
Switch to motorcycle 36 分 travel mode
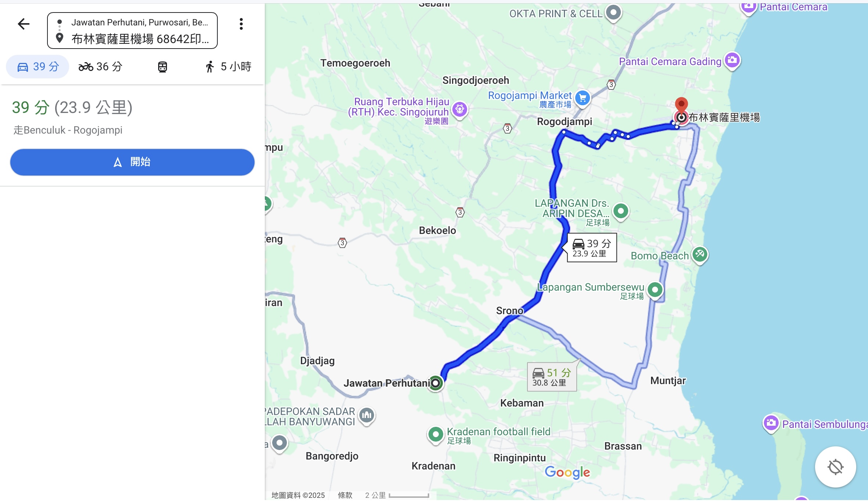[100, 67]
